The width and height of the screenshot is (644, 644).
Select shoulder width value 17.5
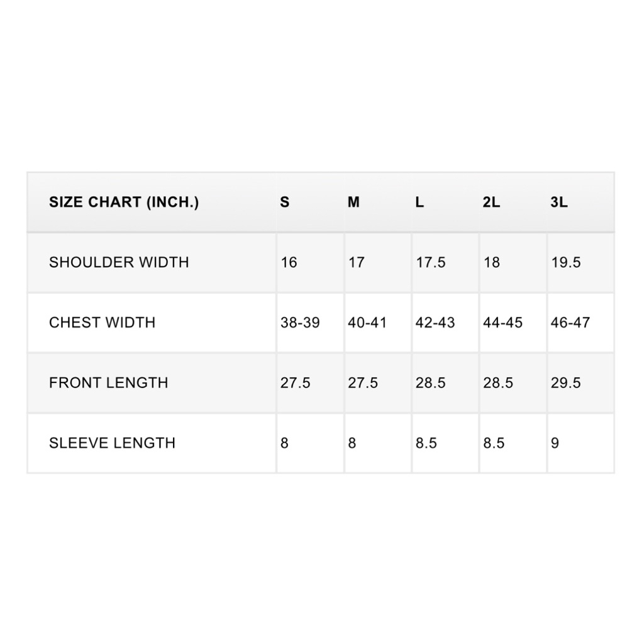click(430, 262)
